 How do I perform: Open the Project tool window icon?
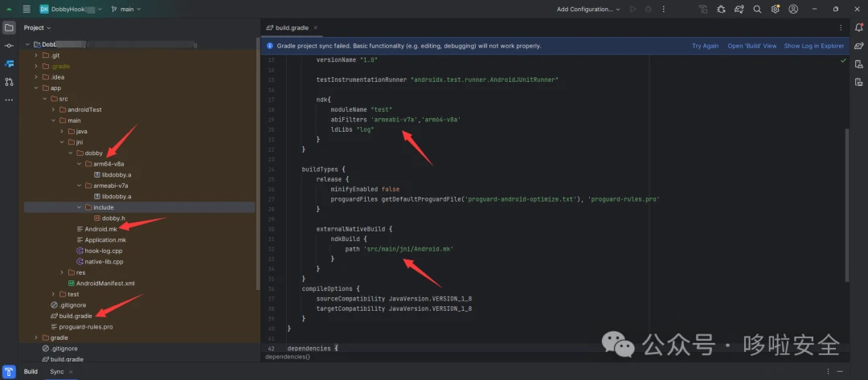(x=9, y=27)
